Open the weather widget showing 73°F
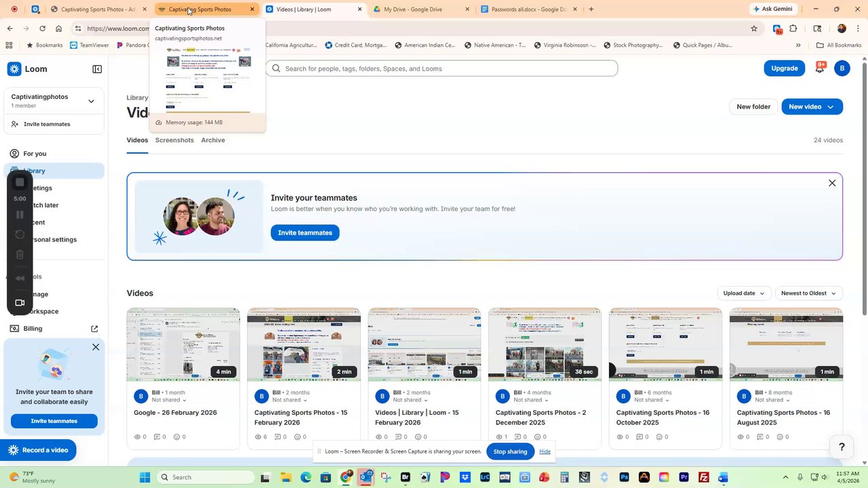The width and height of the screenshot is (868, 488). [33, 477]
